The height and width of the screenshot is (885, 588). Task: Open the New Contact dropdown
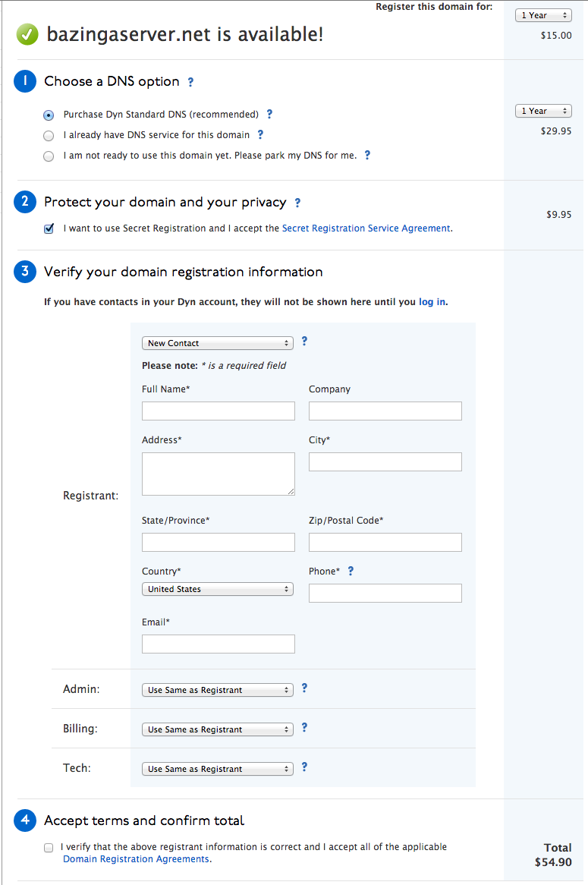pyautogui.click(x=217, y=343)
